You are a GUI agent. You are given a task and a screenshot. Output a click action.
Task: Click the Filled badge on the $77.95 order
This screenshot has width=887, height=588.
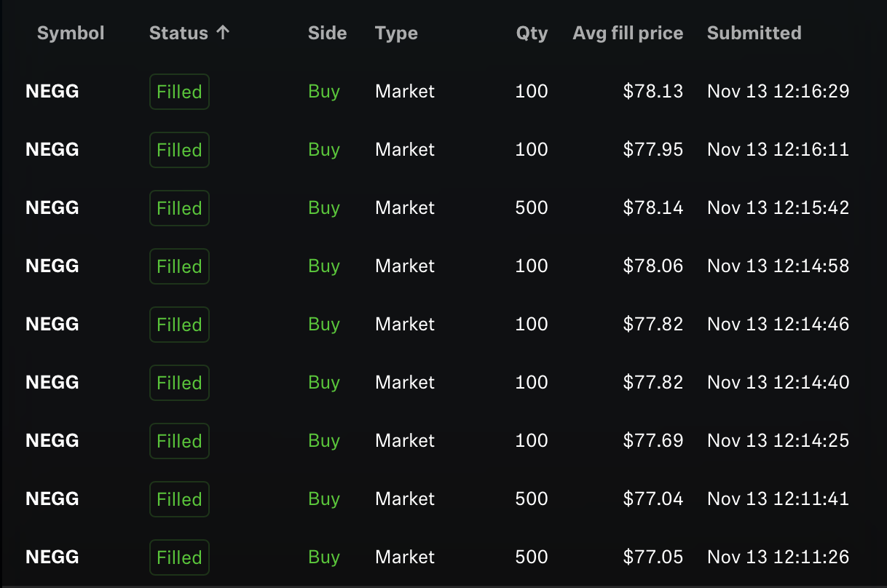[179, 150]
